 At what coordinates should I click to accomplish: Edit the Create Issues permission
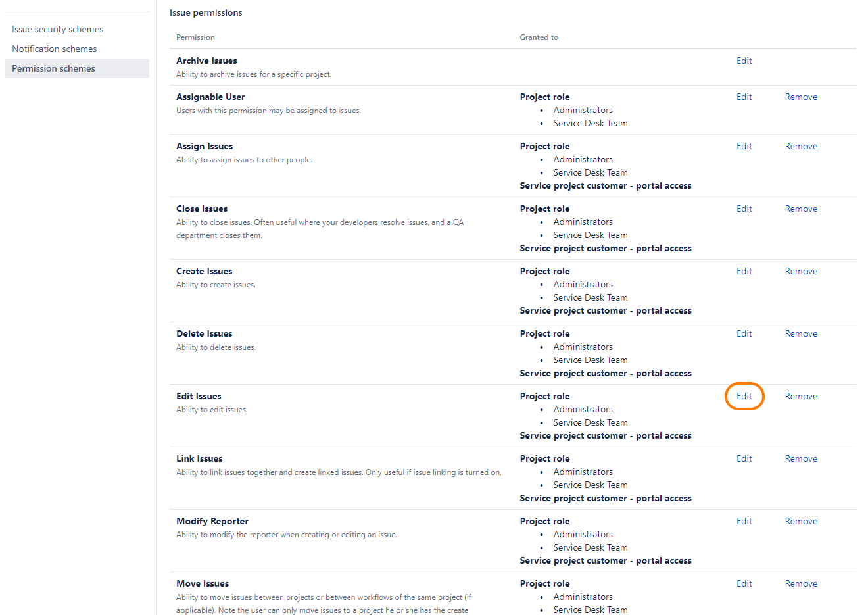coord(744,271)
